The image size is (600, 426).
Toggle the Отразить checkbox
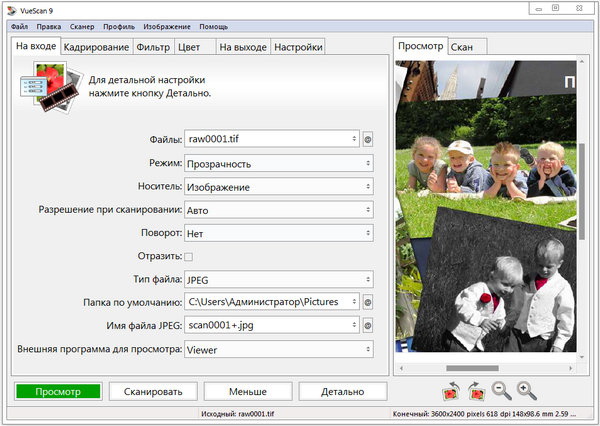coord(188,256)
